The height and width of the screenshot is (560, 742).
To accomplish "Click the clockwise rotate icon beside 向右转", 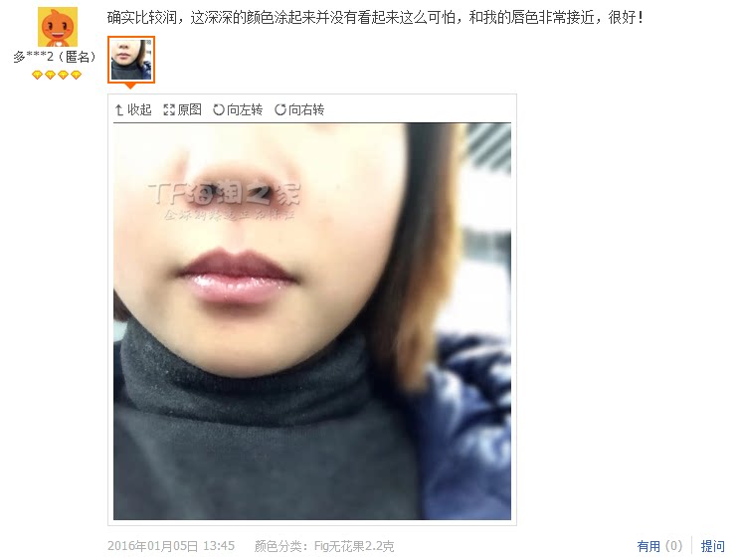I will 280,109.
